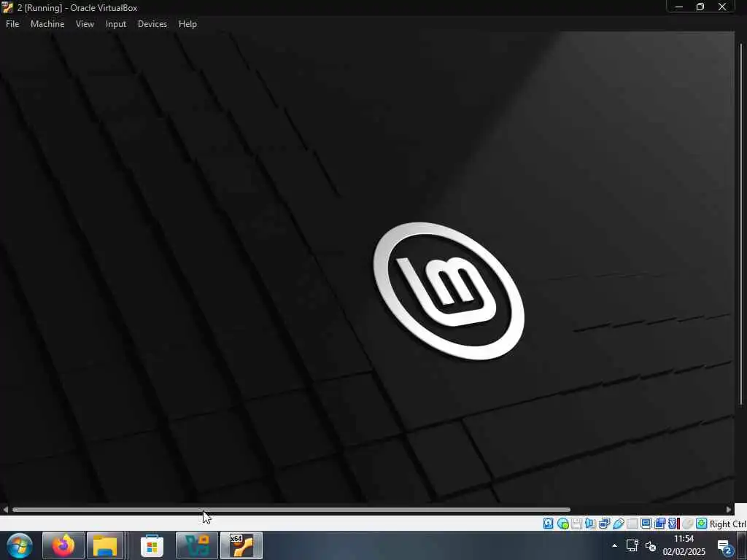
Task: Click the horizontal scrollbar left arrow
Action: click(x=5, y=510)
